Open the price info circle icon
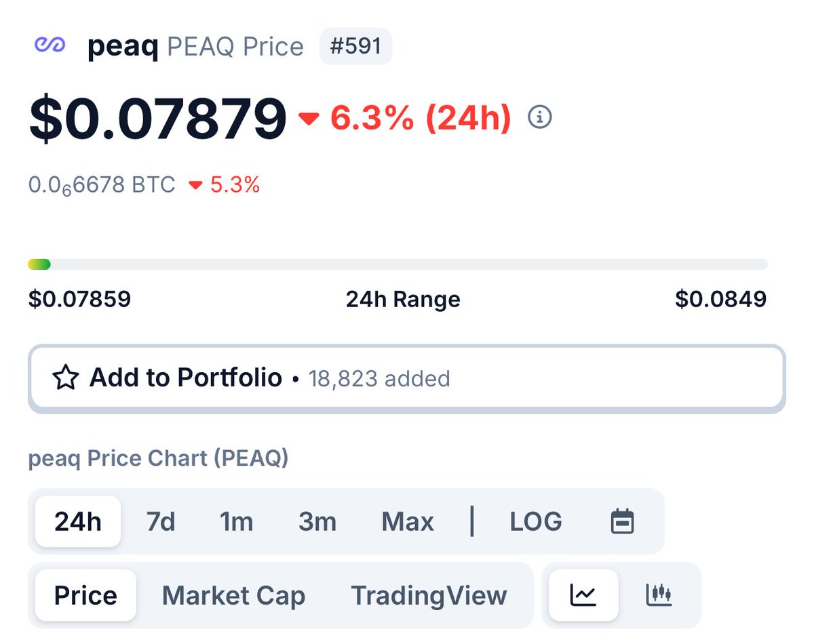The image size is (814, 644). click(x=540, y=117)
